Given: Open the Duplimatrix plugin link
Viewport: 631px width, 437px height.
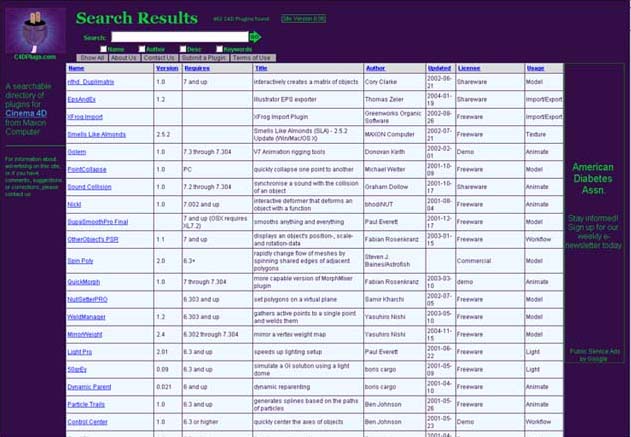Looking at the screenshot, I should tap(91, 82).
